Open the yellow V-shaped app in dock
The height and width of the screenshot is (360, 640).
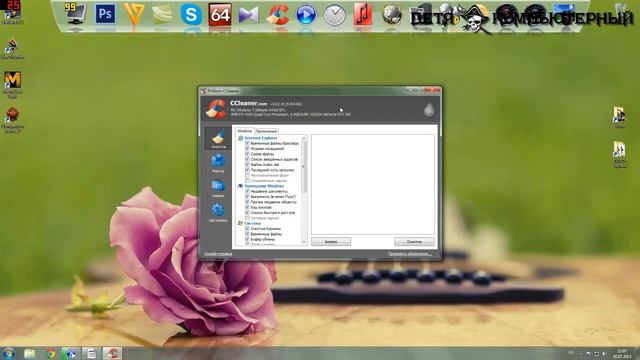click(134, 14)
